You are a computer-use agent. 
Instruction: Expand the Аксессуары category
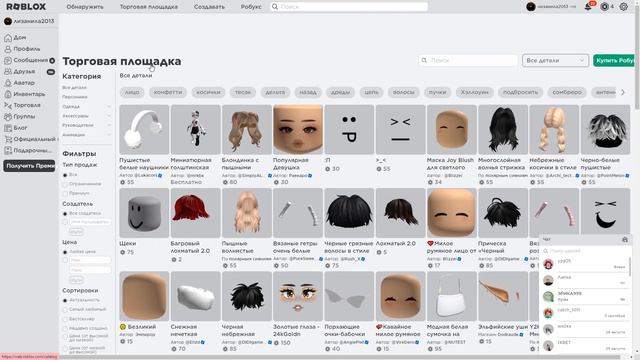[109, 116]
